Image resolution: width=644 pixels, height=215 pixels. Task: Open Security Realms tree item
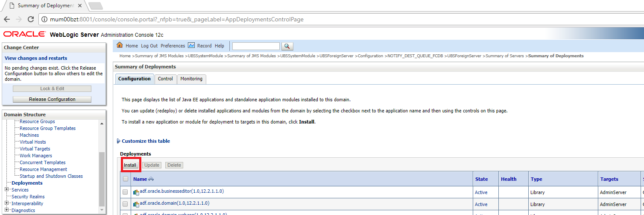[28, 197]
